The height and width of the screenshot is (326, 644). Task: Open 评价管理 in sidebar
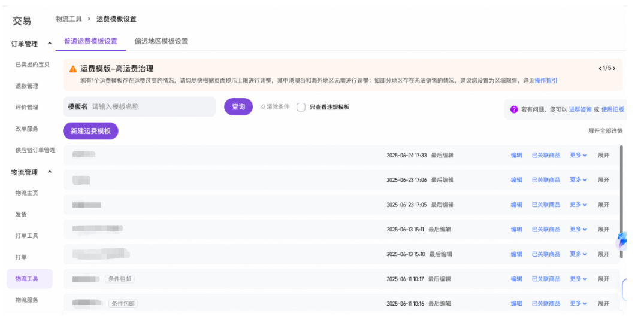coord(27,107)
